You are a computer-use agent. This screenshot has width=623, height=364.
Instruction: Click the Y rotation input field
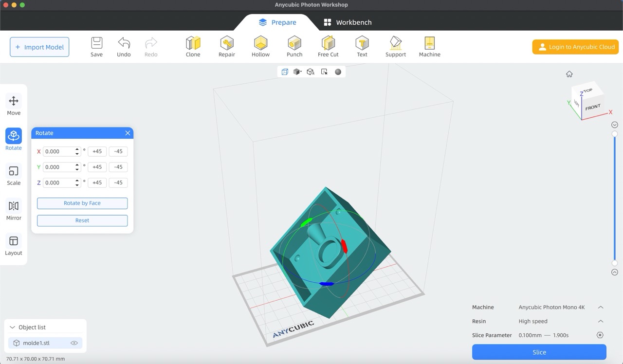click(61, 167)
